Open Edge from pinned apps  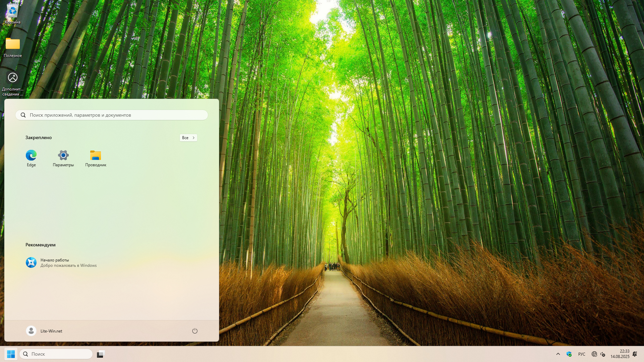pos(31,156)
